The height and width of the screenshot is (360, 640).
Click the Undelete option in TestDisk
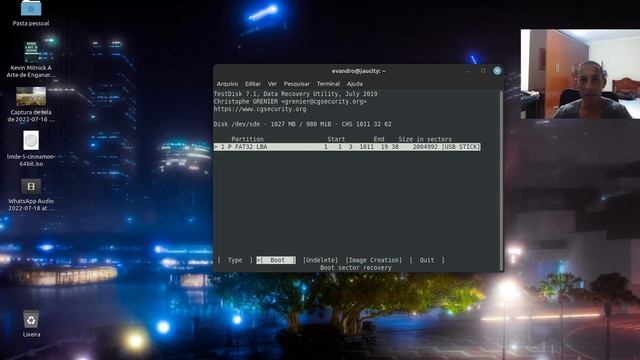tap(320, 260)
